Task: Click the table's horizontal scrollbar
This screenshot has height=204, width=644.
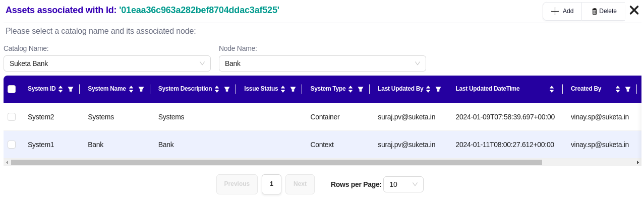Action: (x=276, y=163)
